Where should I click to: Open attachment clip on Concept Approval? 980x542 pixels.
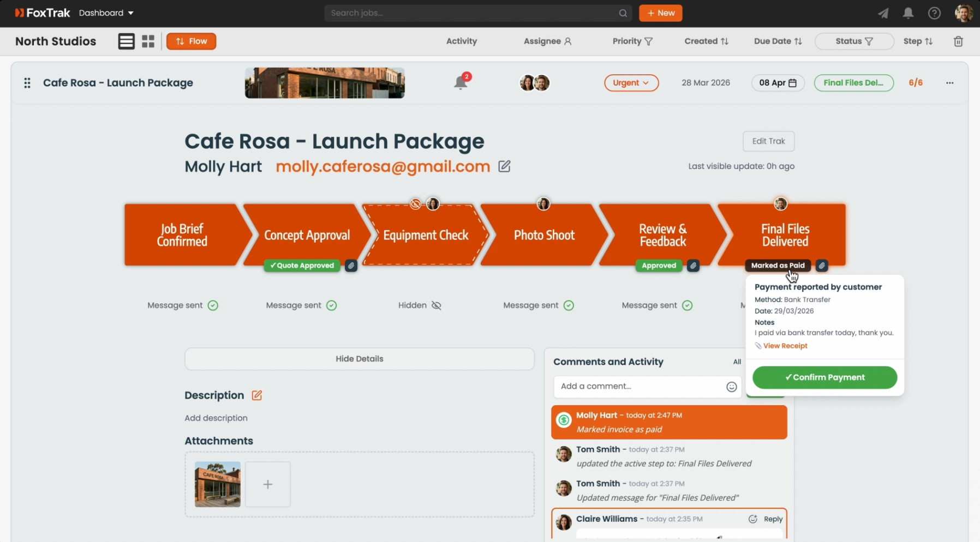pos(351,266)
